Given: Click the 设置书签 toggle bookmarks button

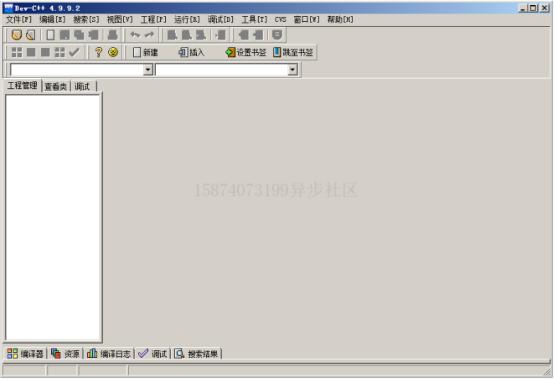Looking at the screenshot, I should (246, 52).
